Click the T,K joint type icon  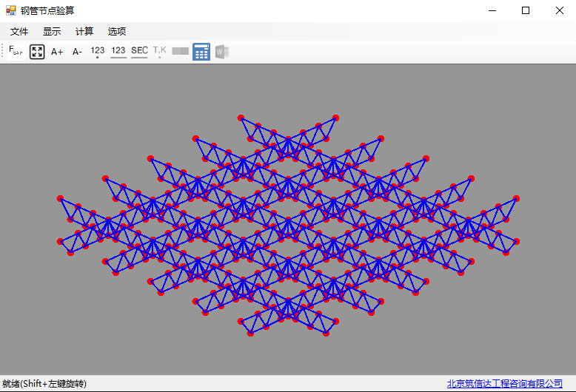pyautogui.click(x=159, y=52)
